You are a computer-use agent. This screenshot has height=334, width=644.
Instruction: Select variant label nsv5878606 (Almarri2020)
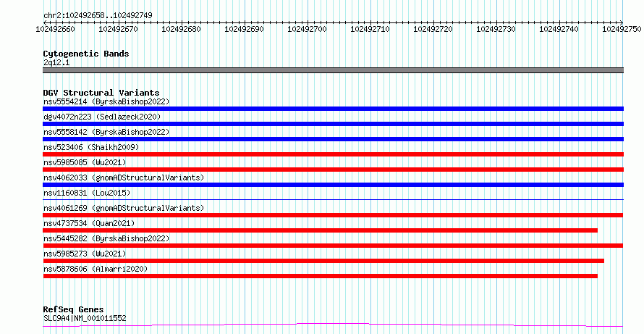(96, 269)
